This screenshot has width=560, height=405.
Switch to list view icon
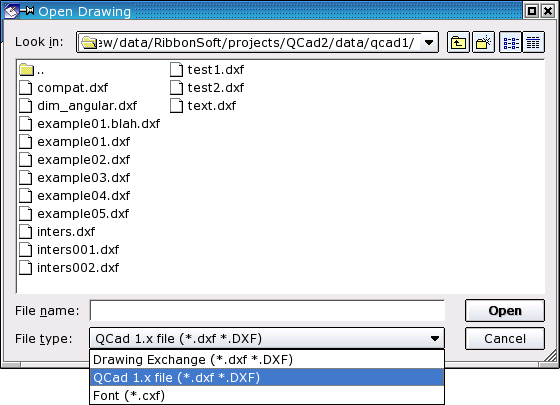(x=511, y=42)
